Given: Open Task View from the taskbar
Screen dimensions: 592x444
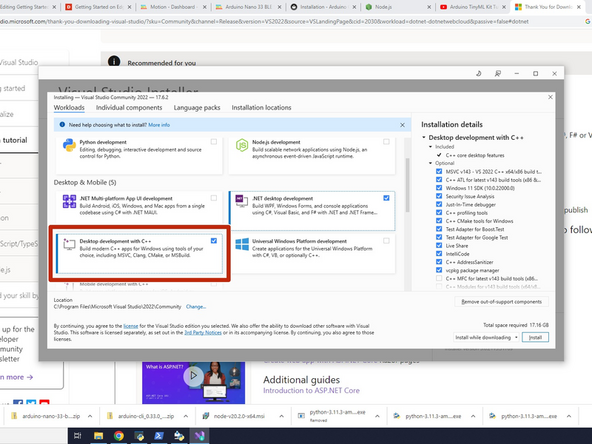Looking at the screenshot, I should click(x=77, y=436).
